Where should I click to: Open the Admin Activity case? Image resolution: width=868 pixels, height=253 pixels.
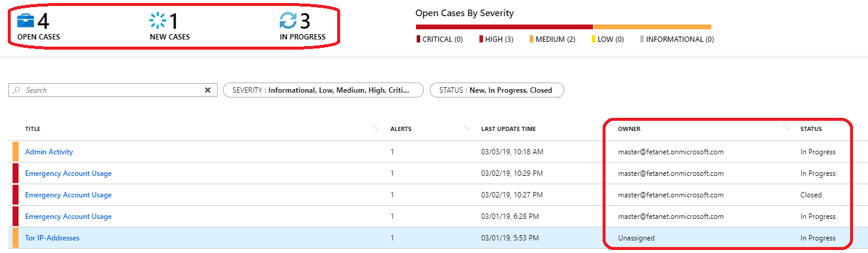pos(49,152)
